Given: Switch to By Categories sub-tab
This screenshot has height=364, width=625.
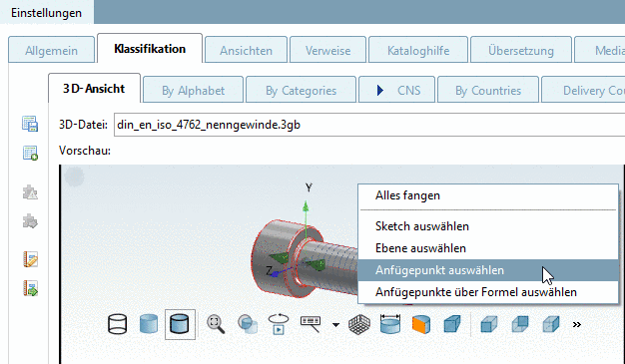Looking at the screenshot, I should (x=301, y=90).
